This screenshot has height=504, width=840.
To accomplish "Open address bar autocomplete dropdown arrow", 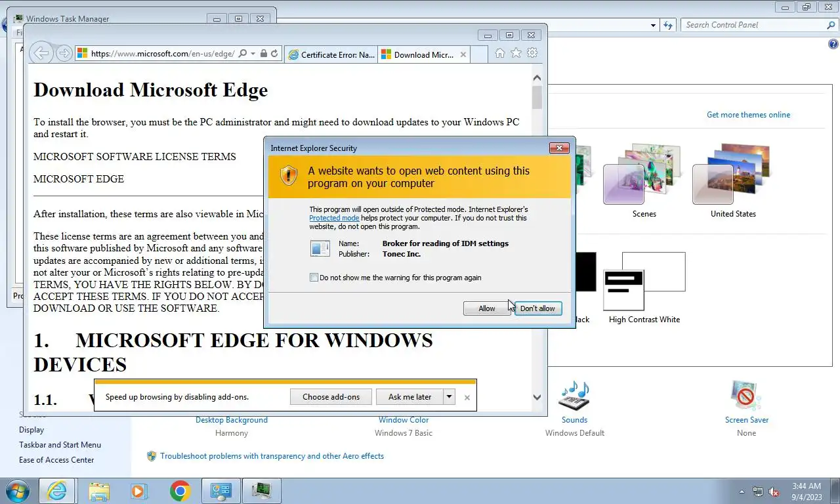I will [x=253, y=54].
